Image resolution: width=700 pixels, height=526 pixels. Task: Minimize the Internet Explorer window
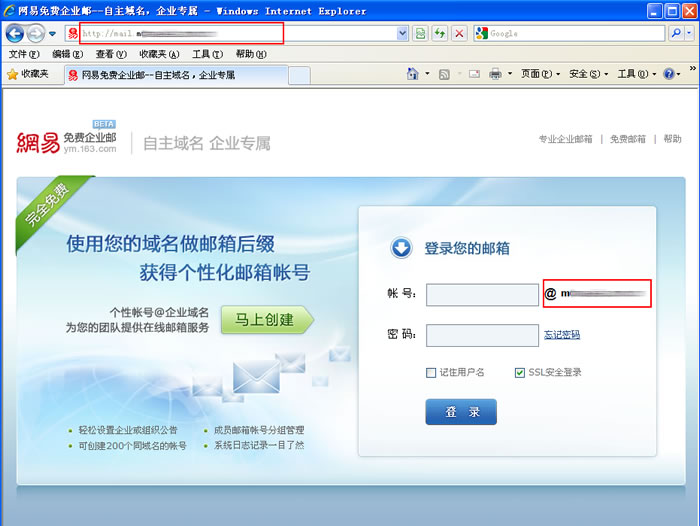654,11
